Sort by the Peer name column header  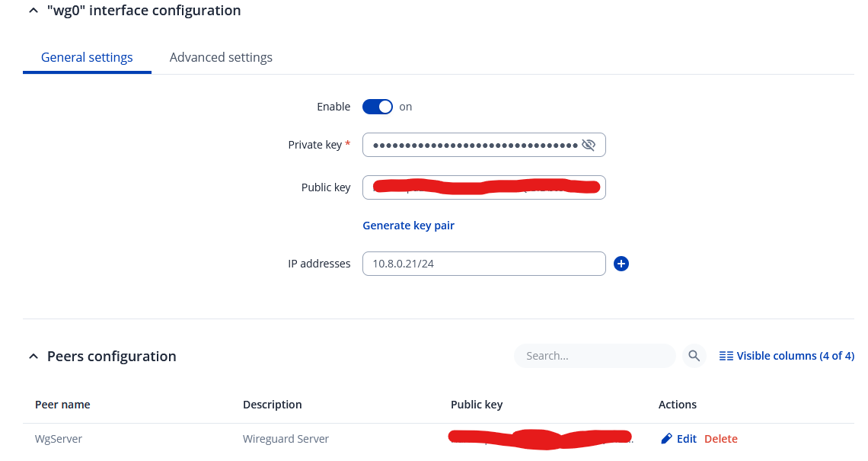point(62,405)
